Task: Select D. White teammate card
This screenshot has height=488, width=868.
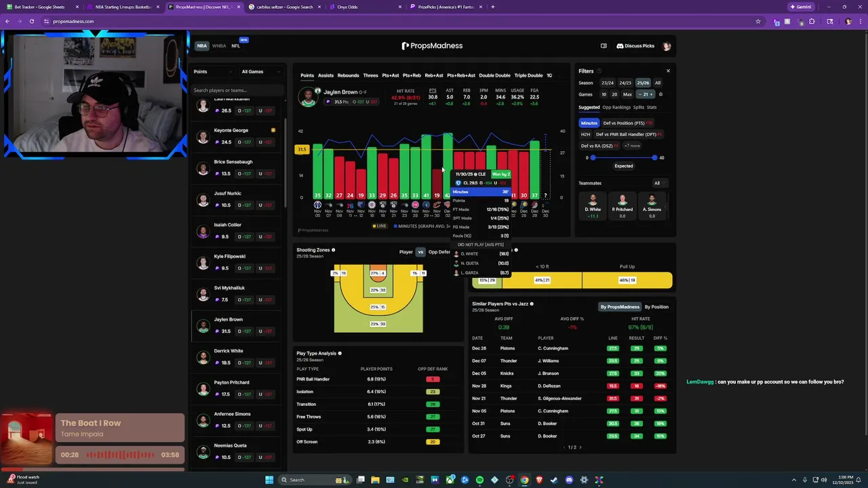Action: [x=593, y=206]
